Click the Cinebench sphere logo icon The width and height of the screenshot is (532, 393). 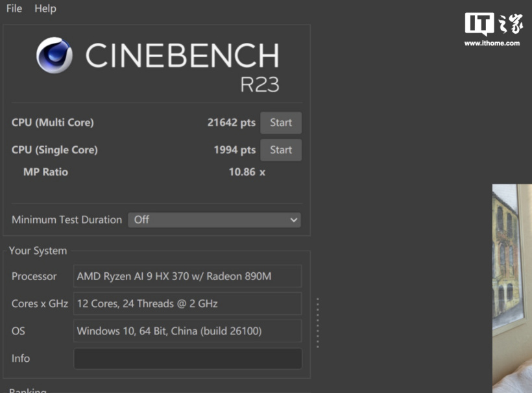(54, 55)
